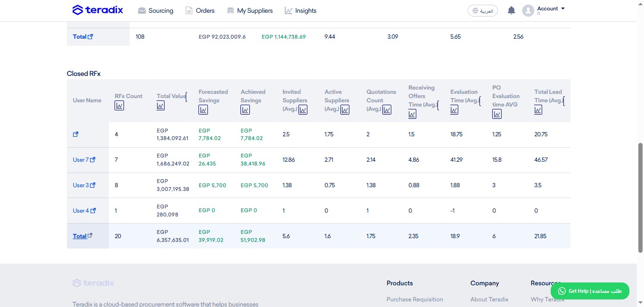The height and width of the screenshot is (307, 644).
Task: Select total value EGP 6,357,635.01
Action: click(x=173, y=236)
